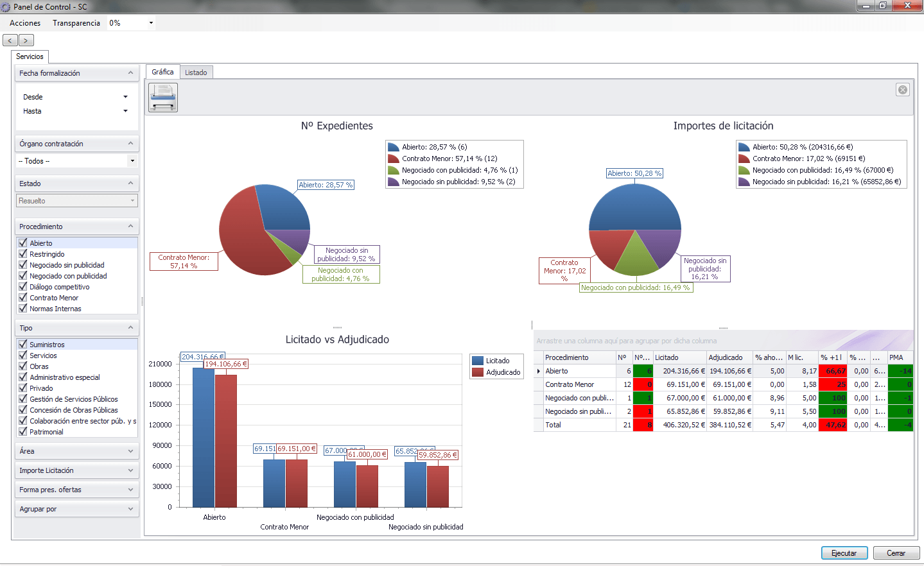Open the Transparencia percentage dropdown

[151, 23]
